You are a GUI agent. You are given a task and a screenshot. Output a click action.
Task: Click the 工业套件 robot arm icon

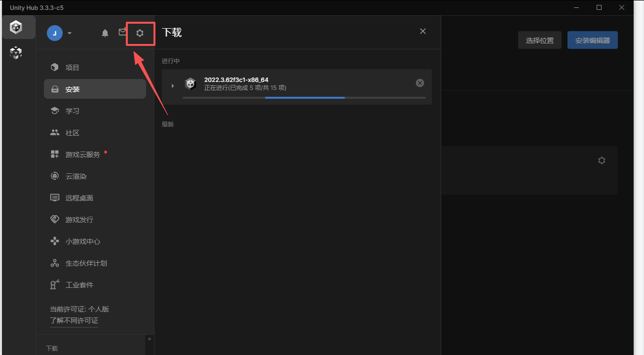coord(55,284)
